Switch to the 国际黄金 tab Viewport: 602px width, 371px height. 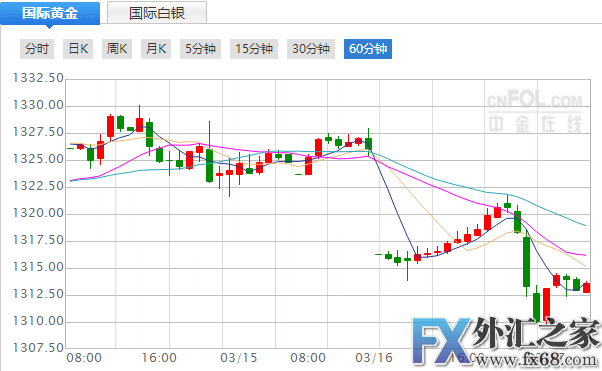click(50, 13)
